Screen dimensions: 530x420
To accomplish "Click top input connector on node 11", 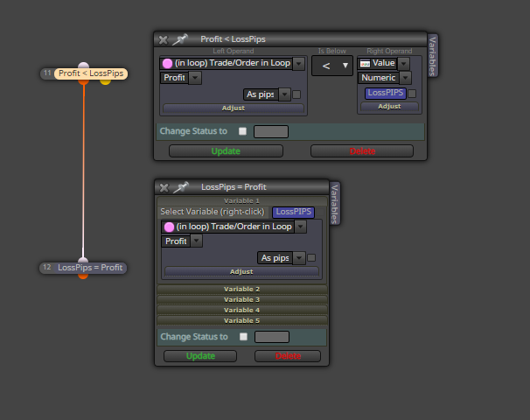I will tap(83, 65).
